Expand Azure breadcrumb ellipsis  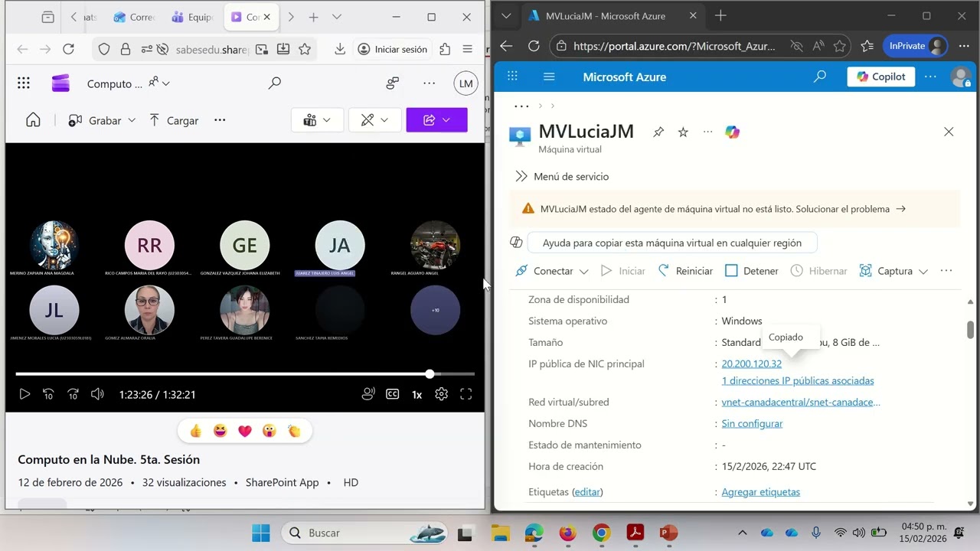(x=521, y=106)
